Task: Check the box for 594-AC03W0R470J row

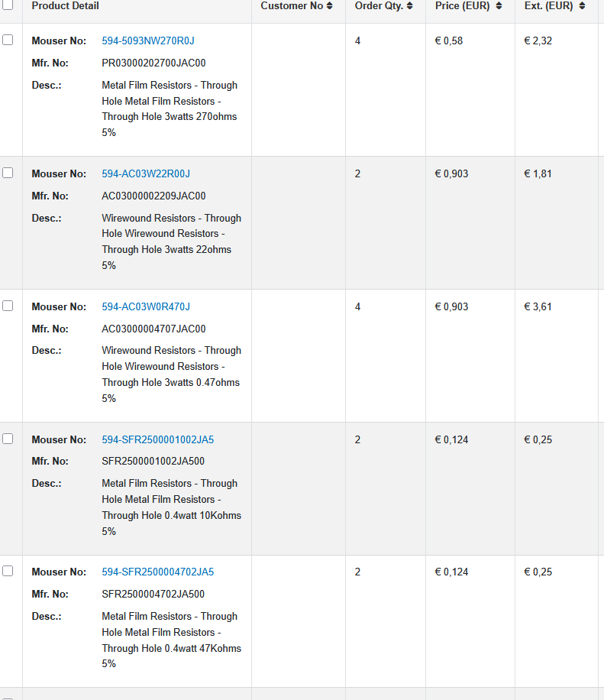Action: pyautogui.click(x=8, y=306)
